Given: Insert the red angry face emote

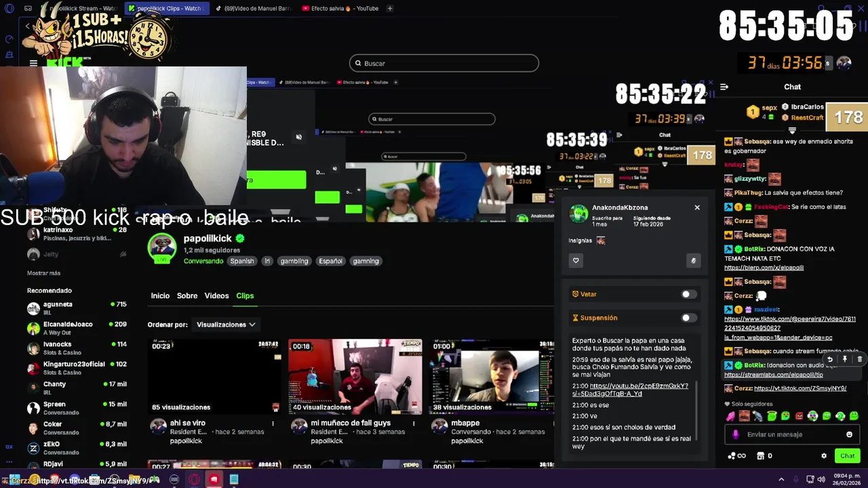Looking at the screenshot, I should coord(799,416).
